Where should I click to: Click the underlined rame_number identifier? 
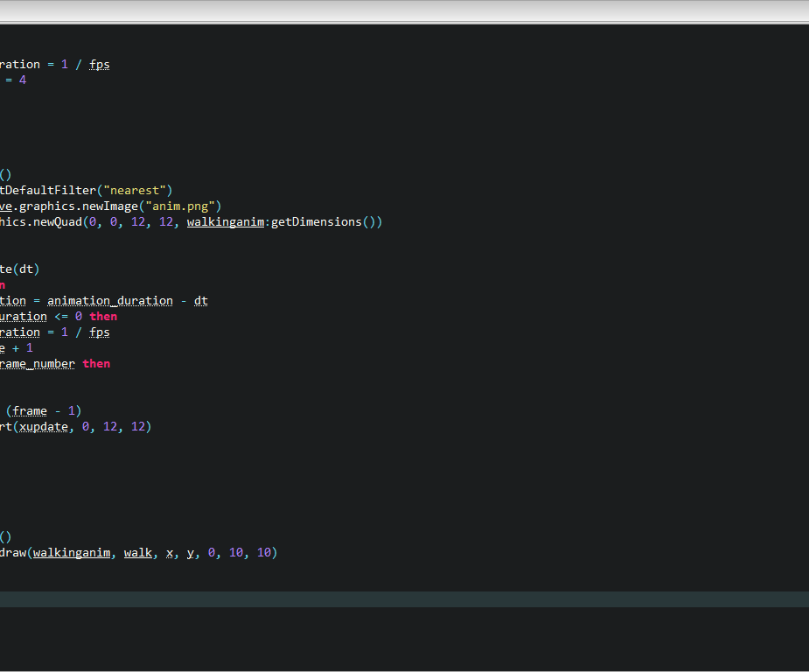coord(37,363)
